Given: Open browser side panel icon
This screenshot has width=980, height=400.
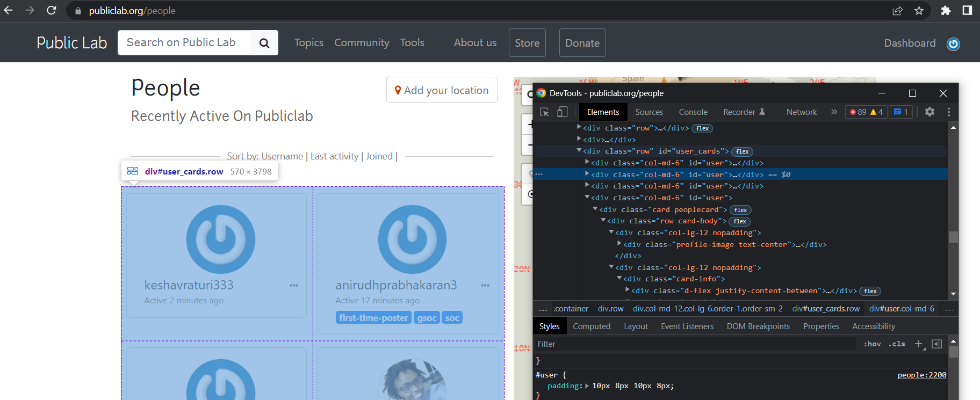Looking at the screenshot, I should click(967, 11).
